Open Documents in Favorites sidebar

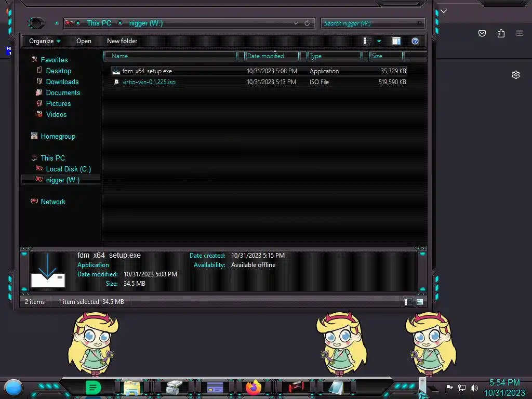tap(63, 92)
